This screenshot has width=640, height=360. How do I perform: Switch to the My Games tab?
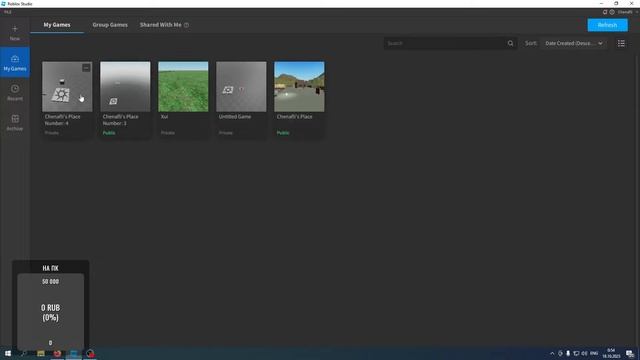click(x=57, y=25)
